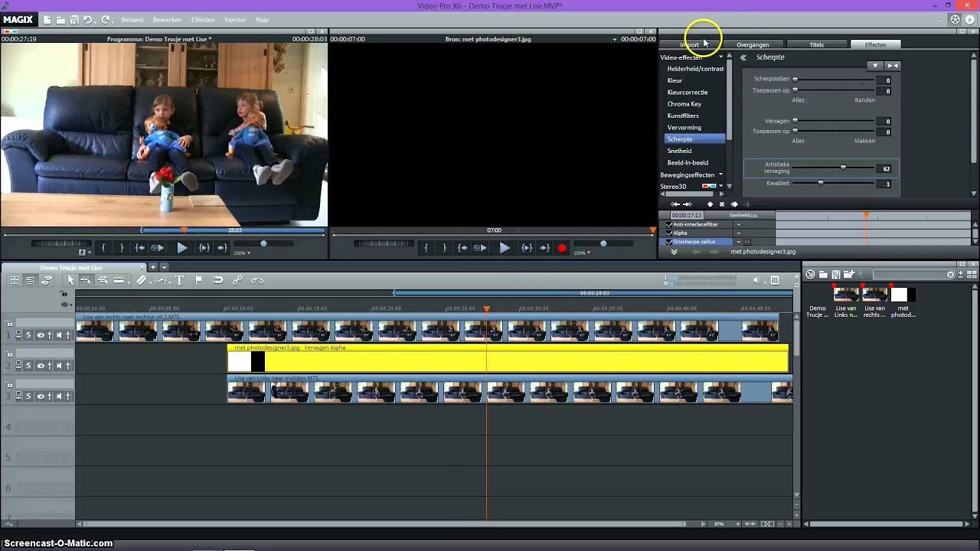Select Kleurcorrectie effect

pos(688,92)
